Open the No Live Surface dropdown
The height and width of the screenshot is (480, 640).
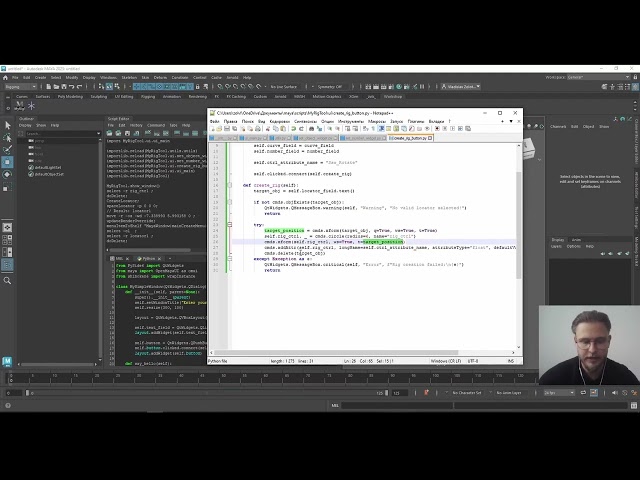284,87
